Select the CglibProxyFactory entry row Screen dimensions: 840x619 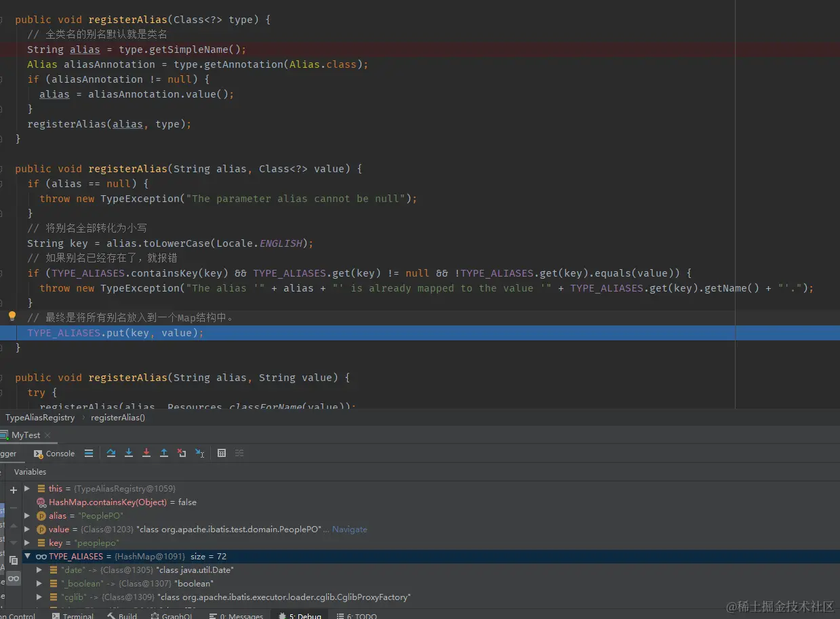431,597
